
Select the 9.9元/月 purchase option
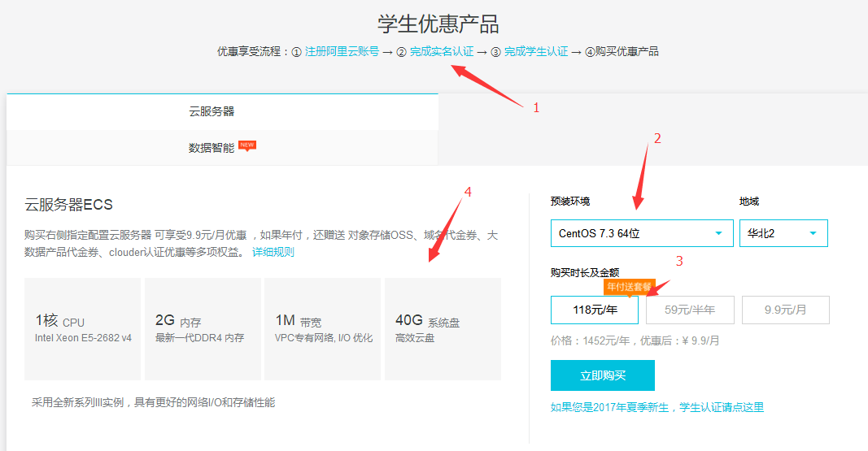pos(786,310)
